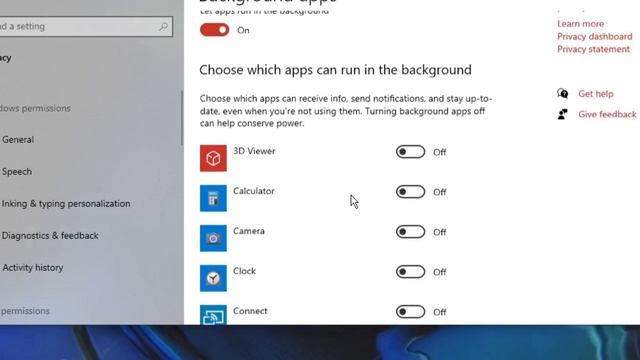Click the Connect app icon
This screenshot has height=360, width=640.
click(213, 315)
